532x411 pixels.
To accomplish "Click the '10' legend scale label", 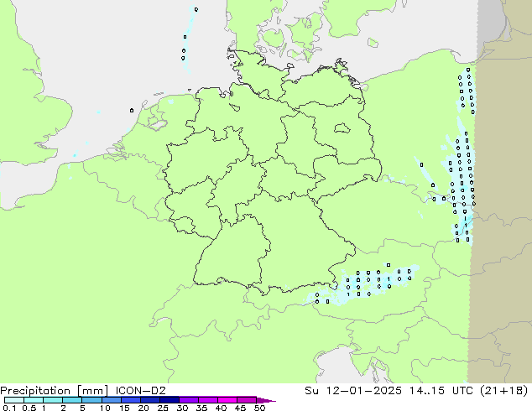I will click(105, 408).
